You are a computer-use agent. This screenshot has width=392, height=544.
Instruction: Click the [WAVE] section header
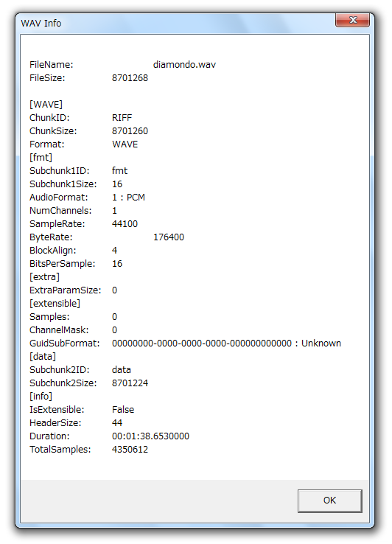[x=46, y=105]
